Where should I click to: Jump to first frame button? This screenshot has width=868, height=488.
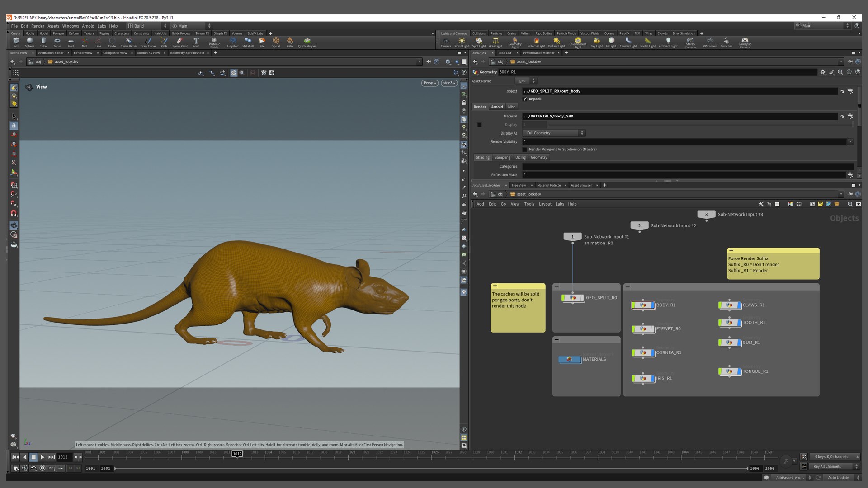(15, 457)
